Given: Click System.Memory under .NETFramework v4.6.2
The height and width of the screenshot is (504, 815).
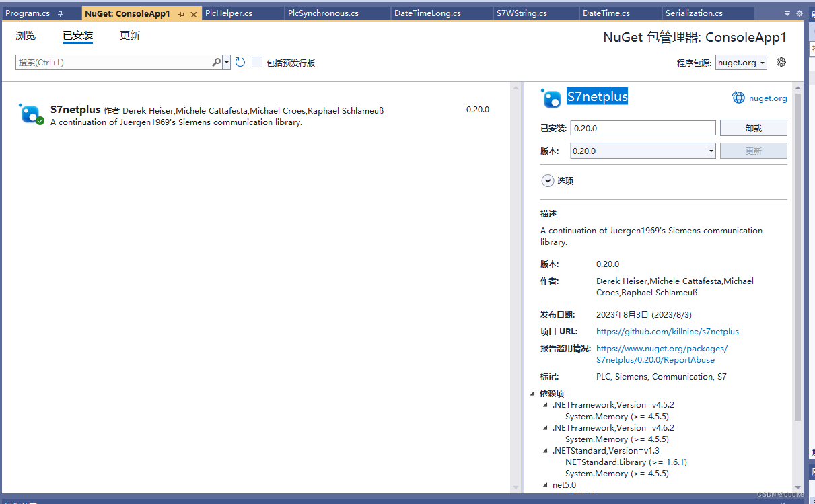Looking at the screenshot, I should (617, 439).
